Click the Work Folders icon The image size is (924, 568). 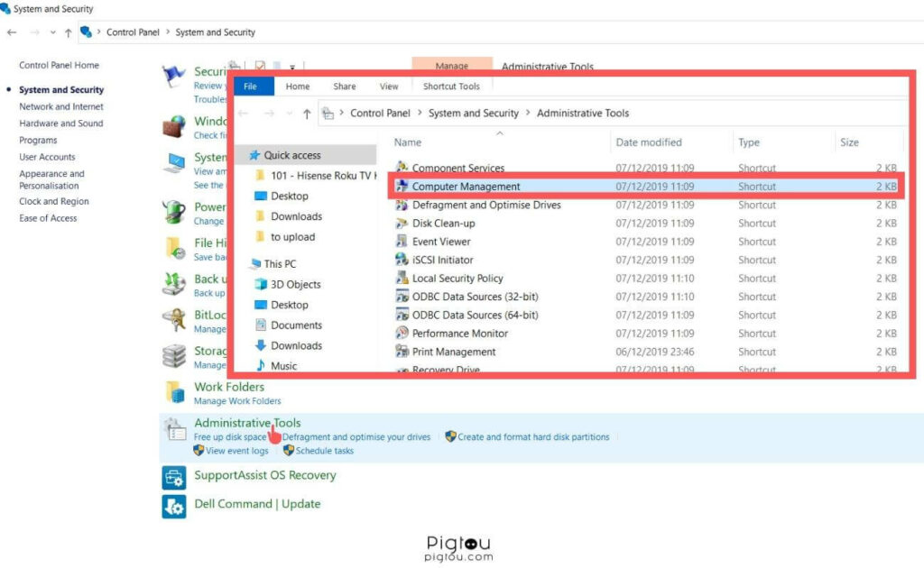[x=174, y=392]
